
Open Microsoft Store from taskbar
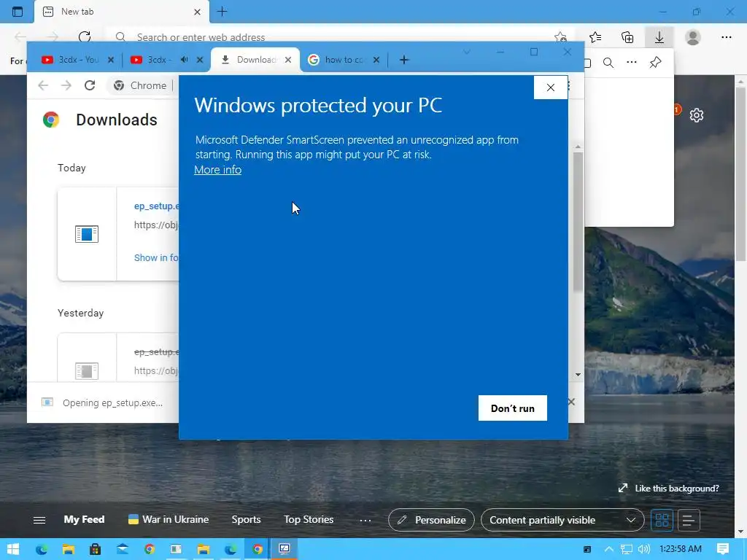[96, 549]
